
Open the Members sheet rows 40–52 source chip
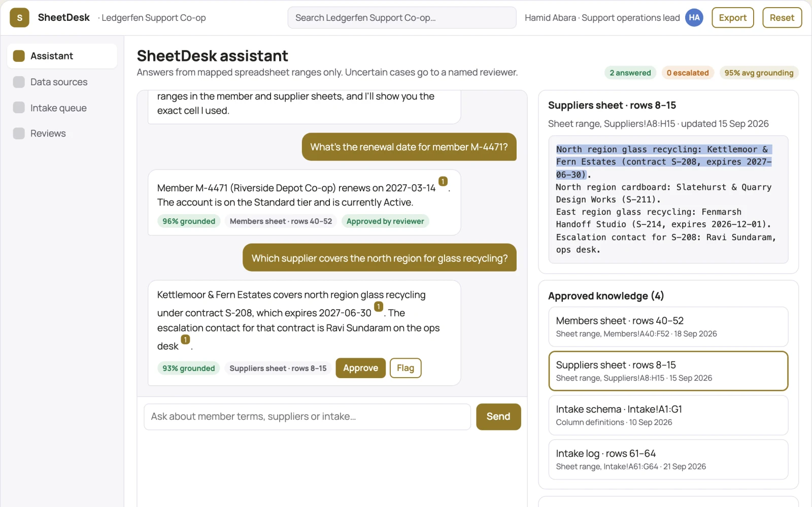(281, 221)
